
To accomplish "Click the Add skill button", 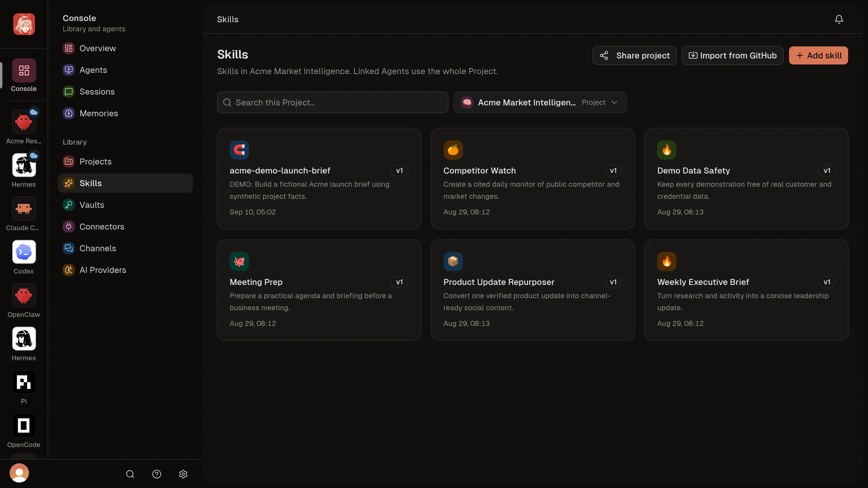I will 818,55.
